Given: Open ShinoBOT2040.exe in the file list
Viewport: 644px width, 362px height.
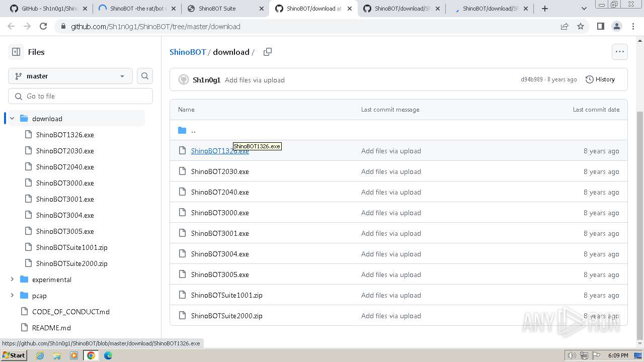Looking at the screenshot, I should 220,192.
